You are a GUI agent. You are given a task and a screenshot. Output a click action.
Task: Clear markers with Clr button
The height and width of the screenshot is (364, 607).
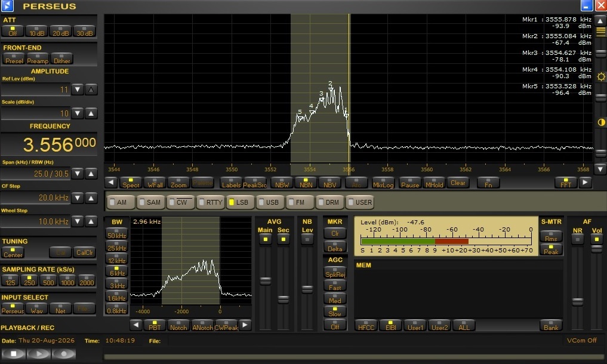pos(335,233)
